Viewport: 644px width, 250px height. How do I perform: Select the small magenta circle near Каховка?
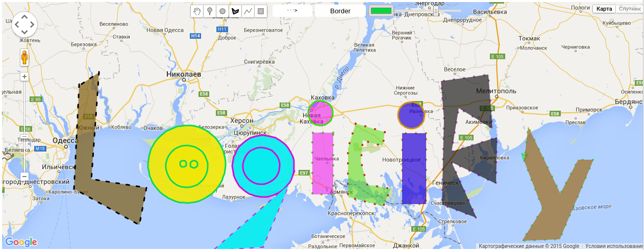click(x=320, y=113)
